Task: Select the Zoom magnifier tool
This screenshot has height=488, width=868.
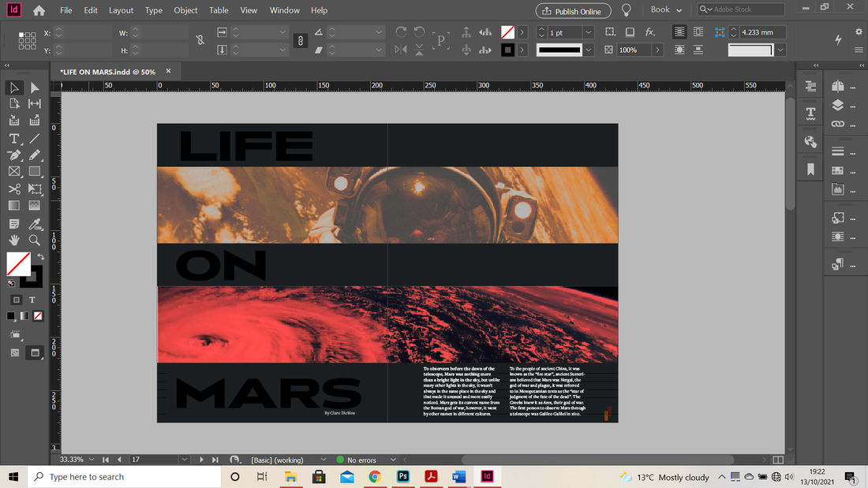Action: pos(34,240)
